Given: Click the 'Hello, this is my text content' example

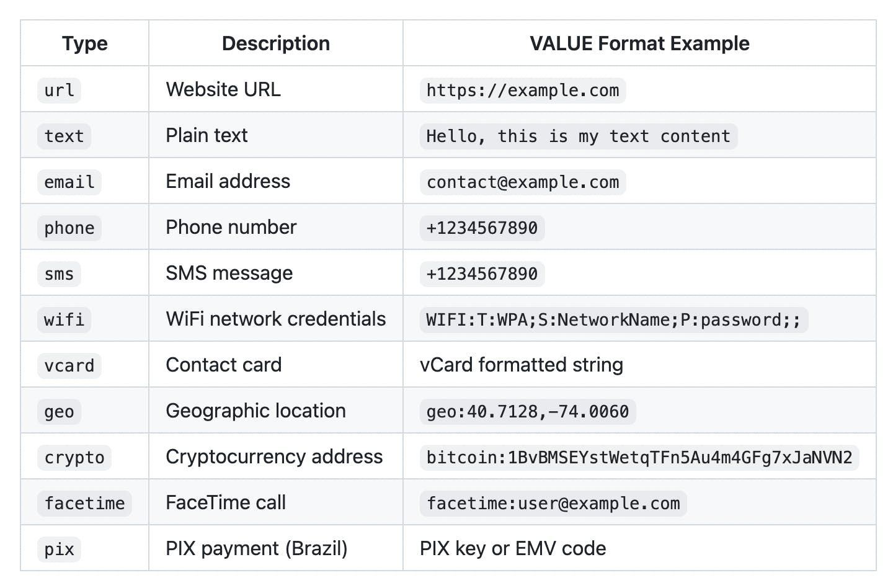Looking at the screenshot, I should point(578,136).
